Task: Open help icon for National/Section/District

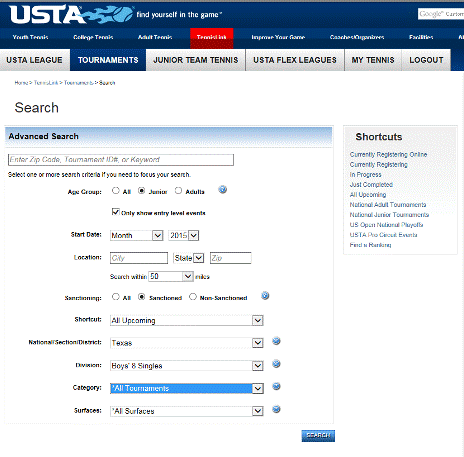Action: pyautogui.click(x=276, y=341)
